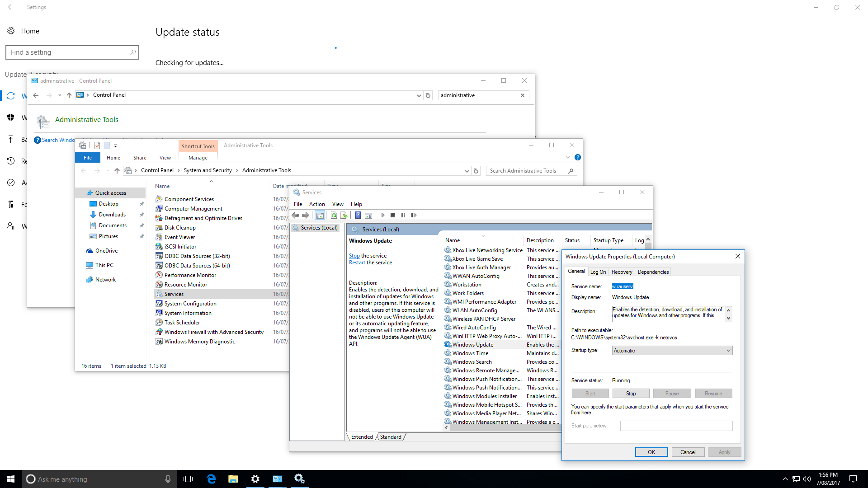Open Manage tab under Shortcut Tools
The height and width of the screenshot is (488, 868).
tap(198, 158)
